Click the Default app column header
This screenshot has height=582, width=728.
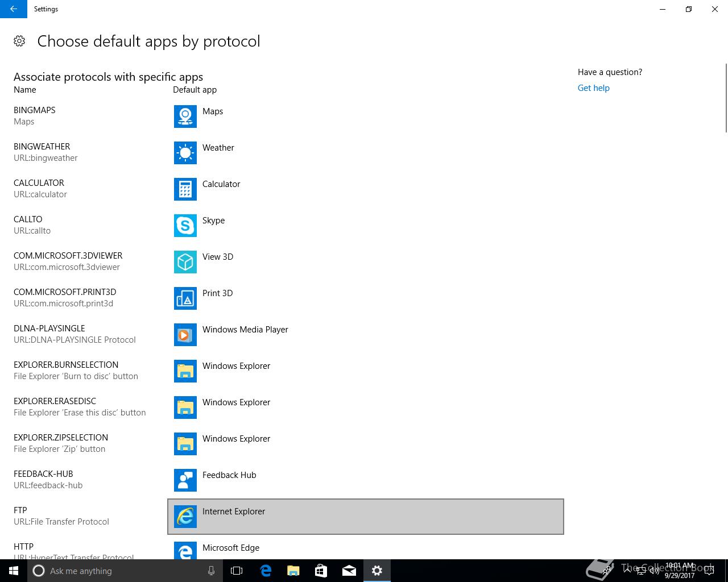click(195, 90)
